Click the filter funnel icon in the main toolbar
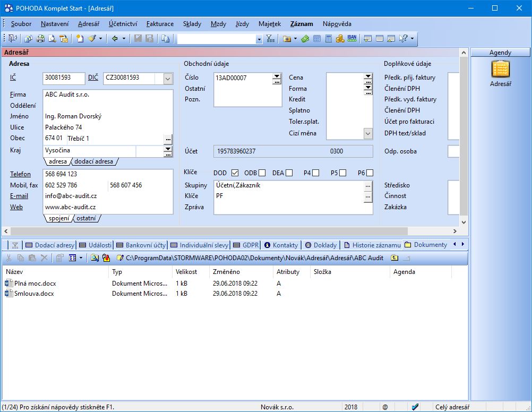The image size is (532, 412). (270, 38)
